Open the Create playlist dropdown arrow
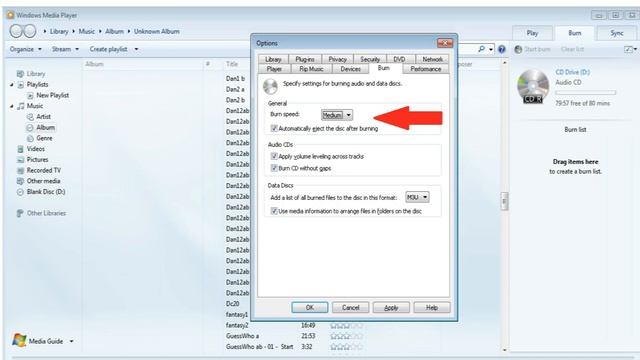This screenshot has height=360, width=640. tap(136, 49)
